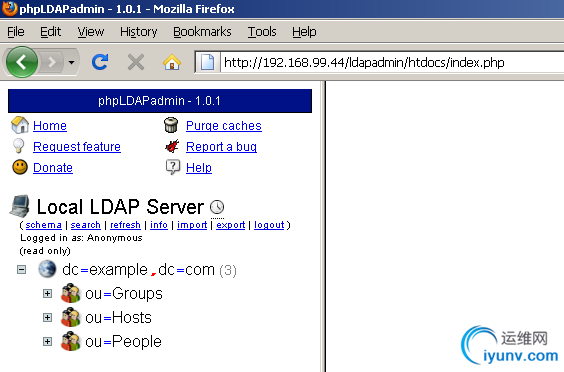
Task: Open the Donate link
Action: pyautogui.click(x=53, y=168)
